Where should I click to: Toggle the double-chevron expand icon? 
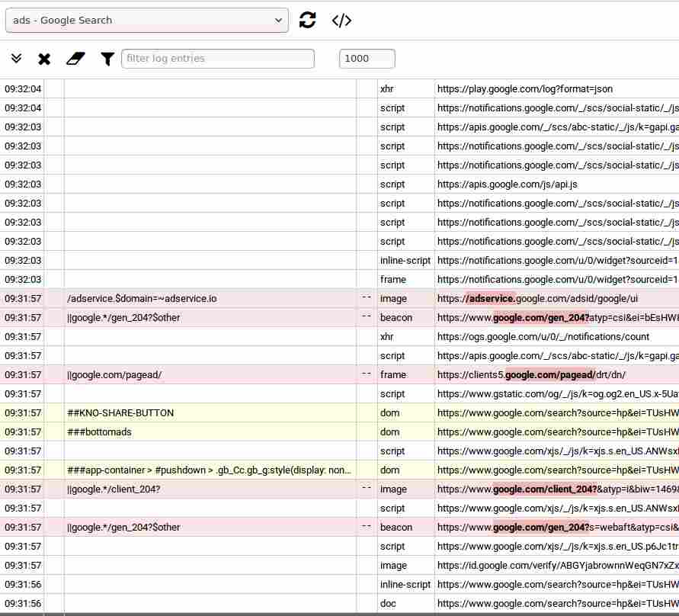point(17,59)
